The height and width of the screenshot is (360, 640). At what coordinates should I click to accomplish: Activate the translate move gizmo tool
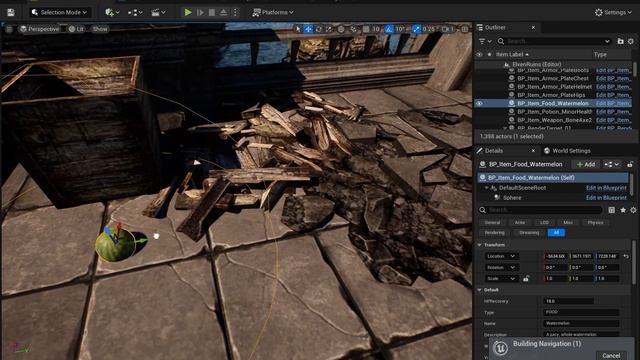coord(309,29)
